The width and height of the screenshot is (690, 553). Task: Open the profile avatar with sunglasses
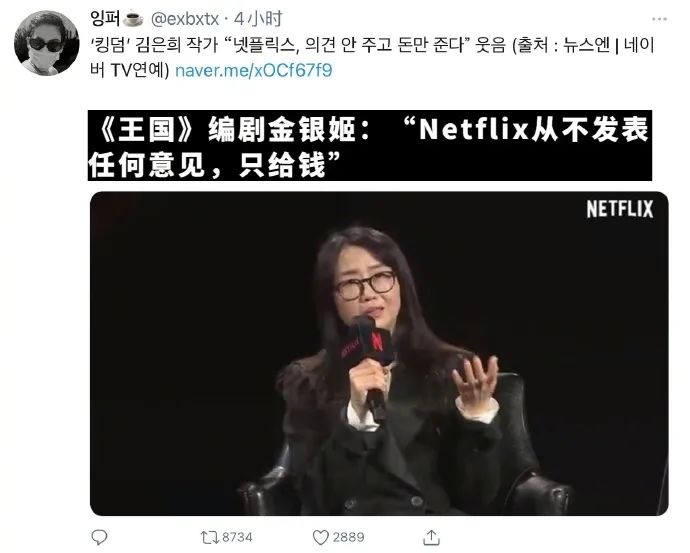[x=46, y=43]
